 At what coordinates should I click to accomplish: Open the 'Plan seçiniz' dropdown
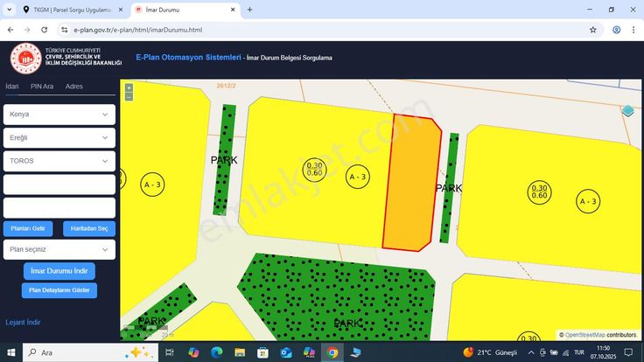[59, 249]
